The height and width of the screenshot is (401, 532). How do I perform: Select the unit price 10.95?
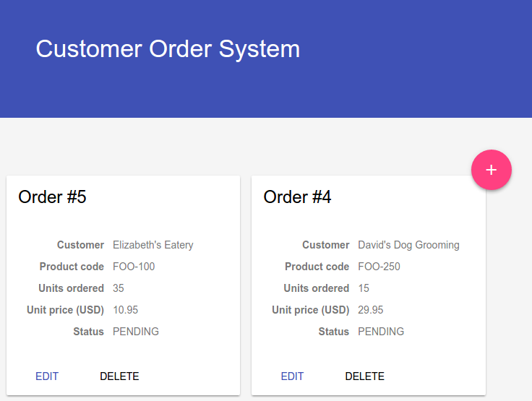125,310
